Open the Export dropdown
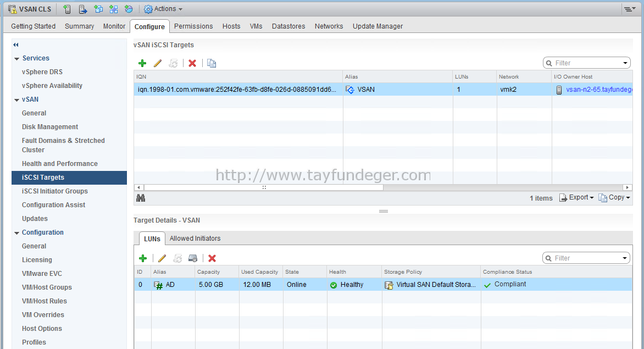644x349 pixels. [576, 197]
